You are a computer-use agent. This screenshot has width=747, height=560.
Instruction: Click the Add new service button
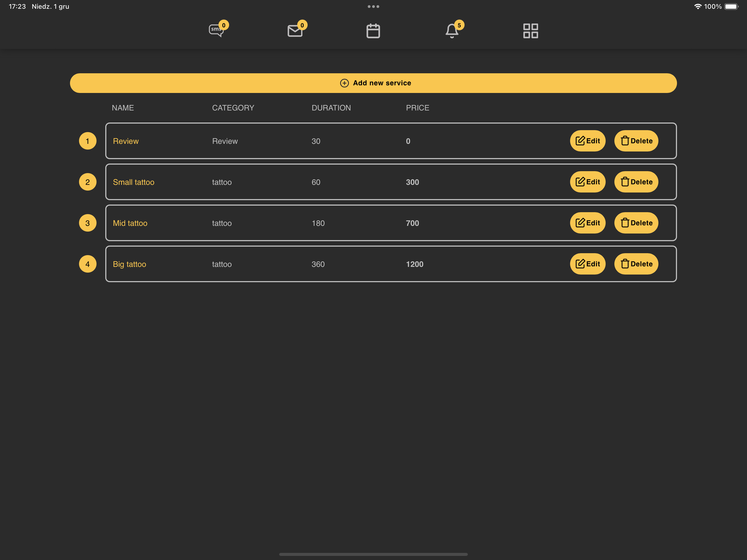(373, 83)
